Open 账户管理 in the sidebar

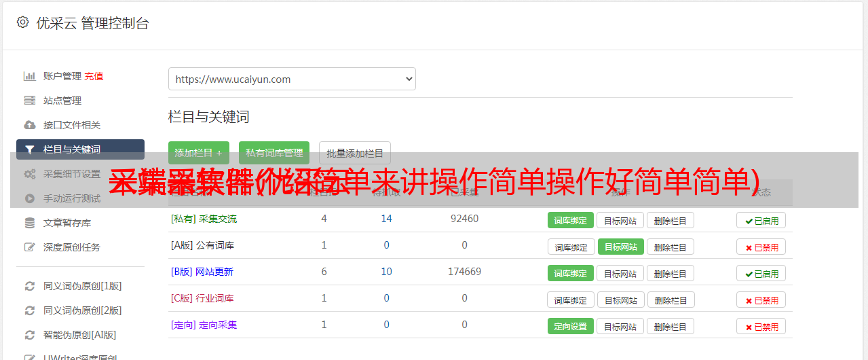tap(62, 76)
